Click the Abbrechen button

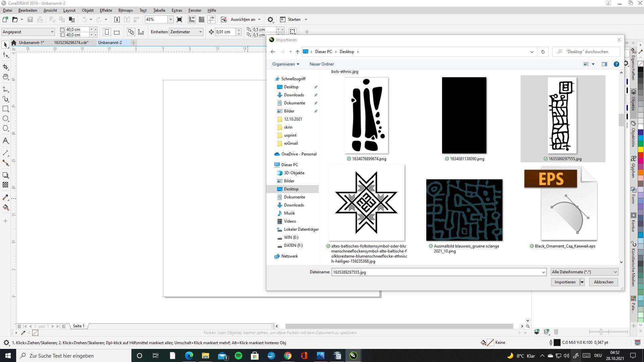point(603,282)
